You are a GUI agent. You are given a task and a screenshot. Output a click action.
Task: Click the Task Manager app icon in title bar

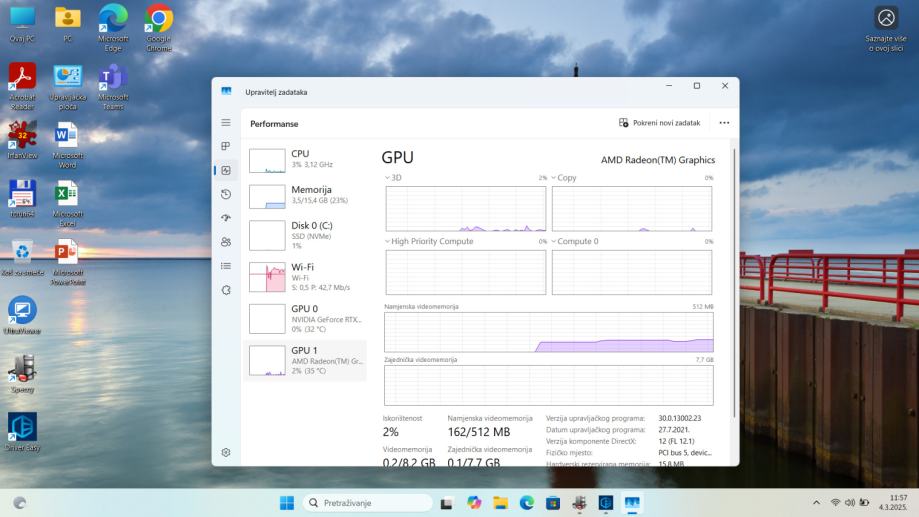point(226,91)
